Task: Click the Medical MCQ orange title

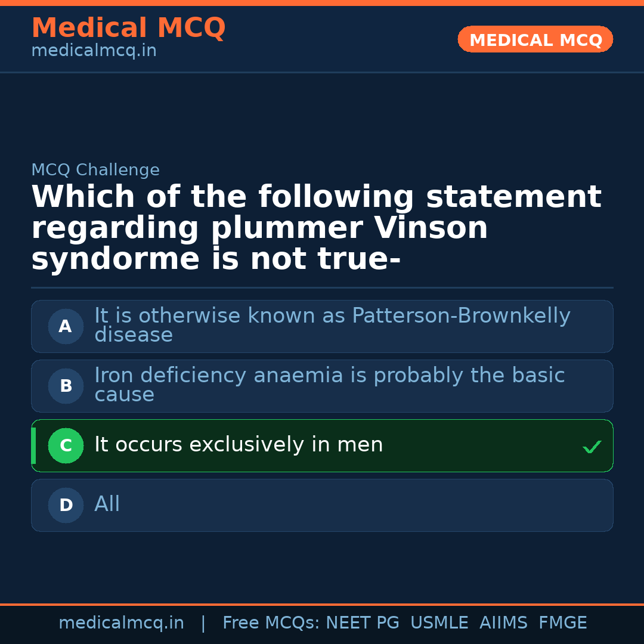Action: coord(128,28)
